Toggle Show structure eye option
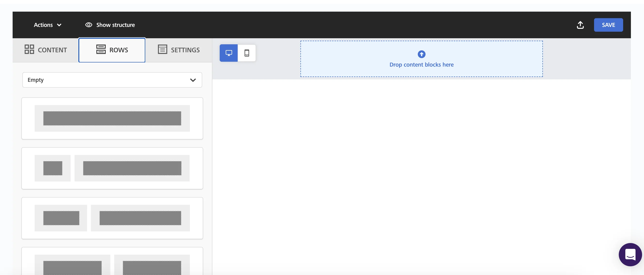This screenshot has height=275, width=644. tap(110, 25)
